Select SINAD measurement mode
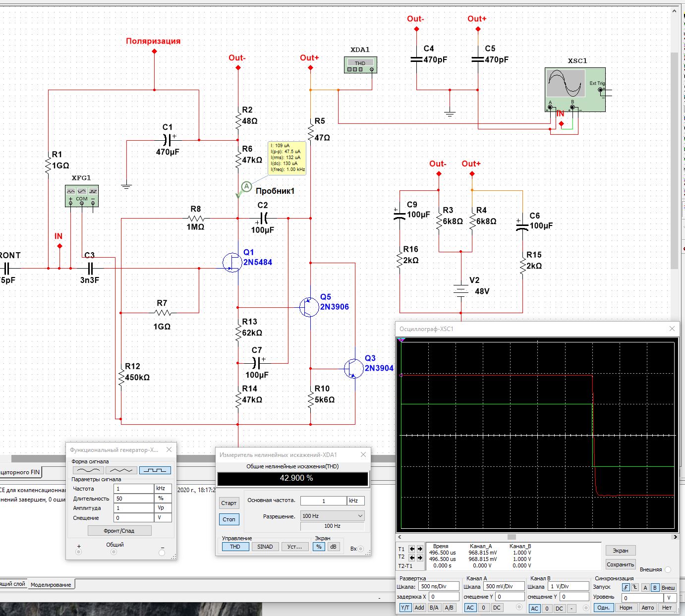Viewport: 685px width, 616px height. tap(265, 547)
